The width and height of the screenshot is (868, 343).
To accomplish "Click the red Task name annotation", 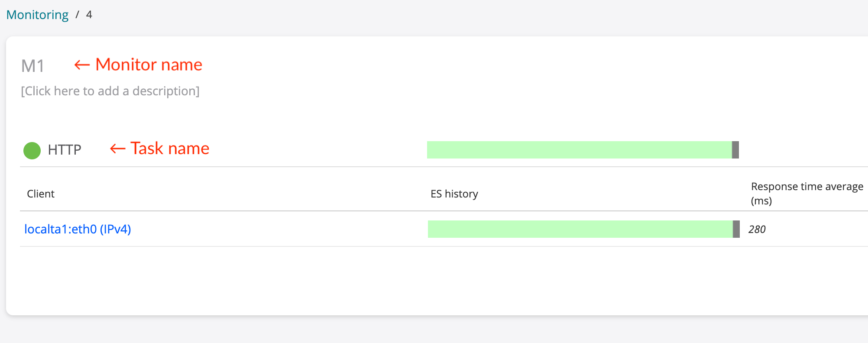I will [170, 149].
